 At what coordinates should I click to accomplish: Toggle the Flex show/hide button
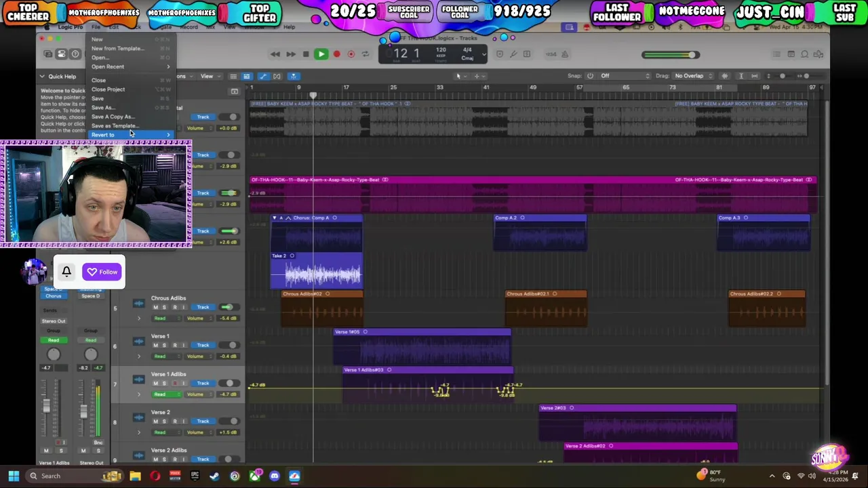point(277,76)
